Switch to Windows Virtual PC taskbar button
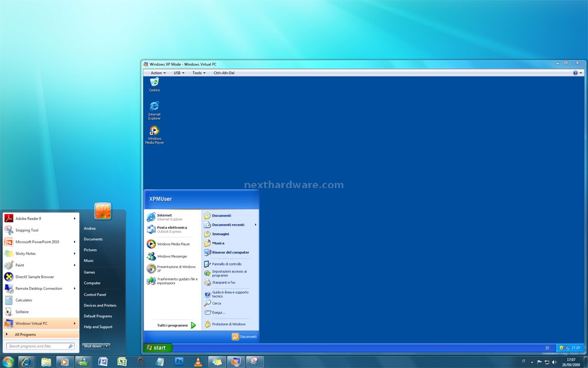588x368 pixels. point(236,362)
